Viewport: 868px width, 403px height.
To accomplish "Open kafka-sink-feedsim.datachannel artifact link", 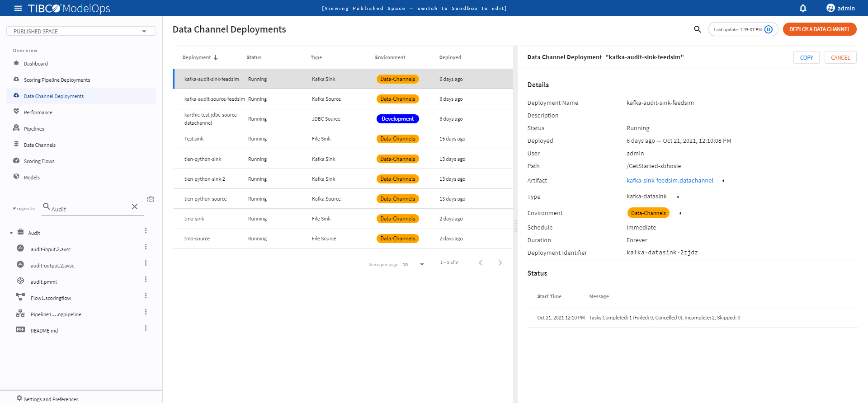I will [x=670, y=180].
